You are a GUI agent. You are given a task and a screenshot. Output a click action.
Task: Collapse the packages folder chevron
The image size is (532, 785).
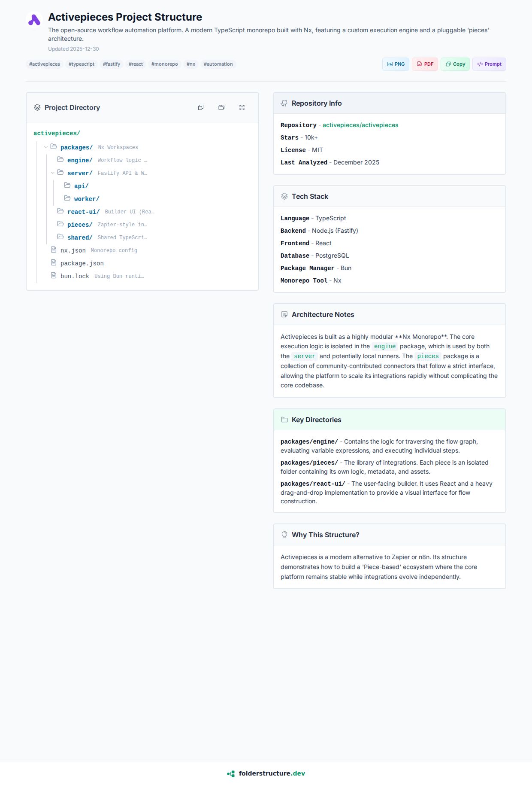point(46,147)
